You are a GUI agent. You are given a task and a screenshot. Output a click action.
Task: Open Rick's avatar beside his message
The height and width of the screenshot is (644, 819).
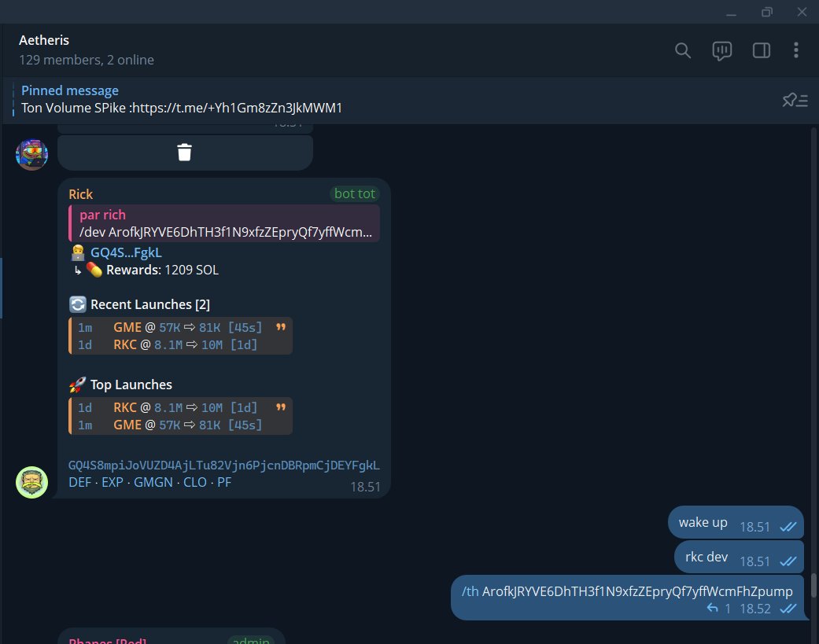(x=31, y=482)
